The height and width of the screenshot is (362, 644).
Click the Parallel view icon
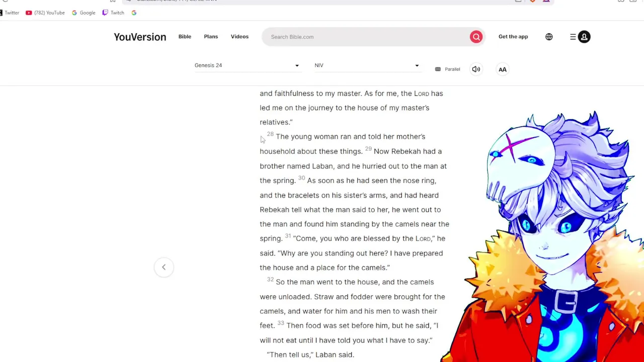tap(438, 69)
